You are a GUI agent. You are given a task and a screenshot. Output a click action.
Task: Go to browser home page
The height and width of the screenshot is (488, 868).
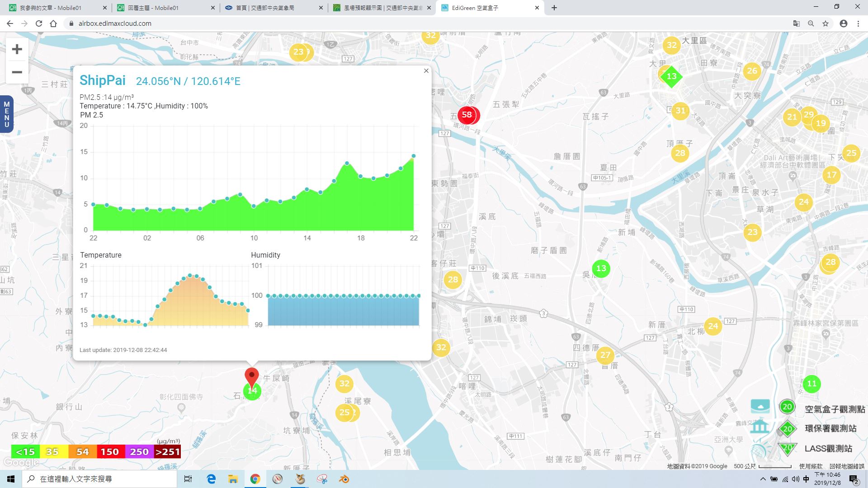pos(53,23)
